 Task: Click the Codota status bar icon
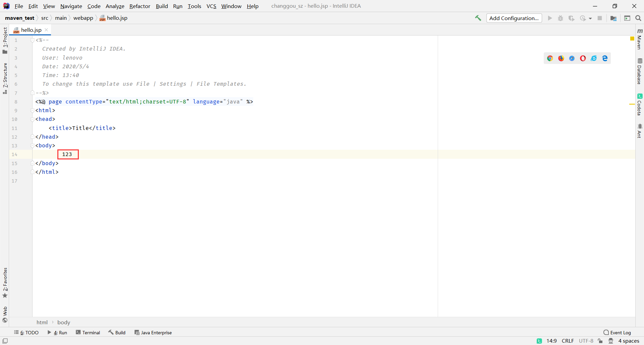click(539, 341)
